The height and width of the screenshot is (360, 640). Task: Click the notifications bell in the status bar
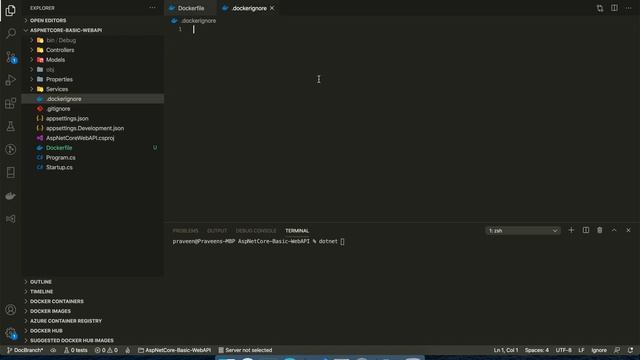(630, 350)
